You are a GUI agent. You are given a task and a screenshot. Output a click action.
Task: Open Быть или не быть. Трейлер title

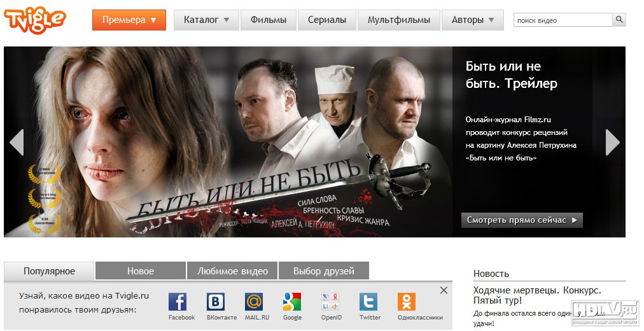pyautogui.click(x=512, y=74)
